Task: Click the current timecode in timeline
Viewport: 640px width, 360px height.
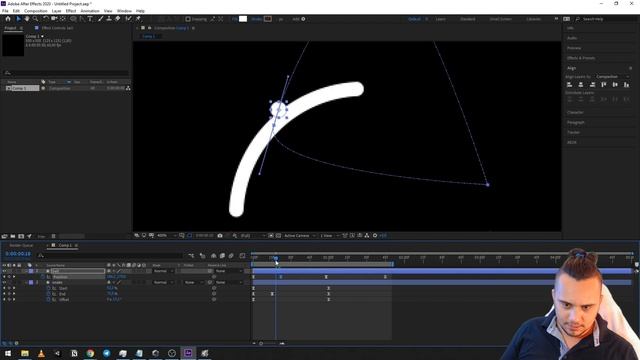Action: pos(18,254)
